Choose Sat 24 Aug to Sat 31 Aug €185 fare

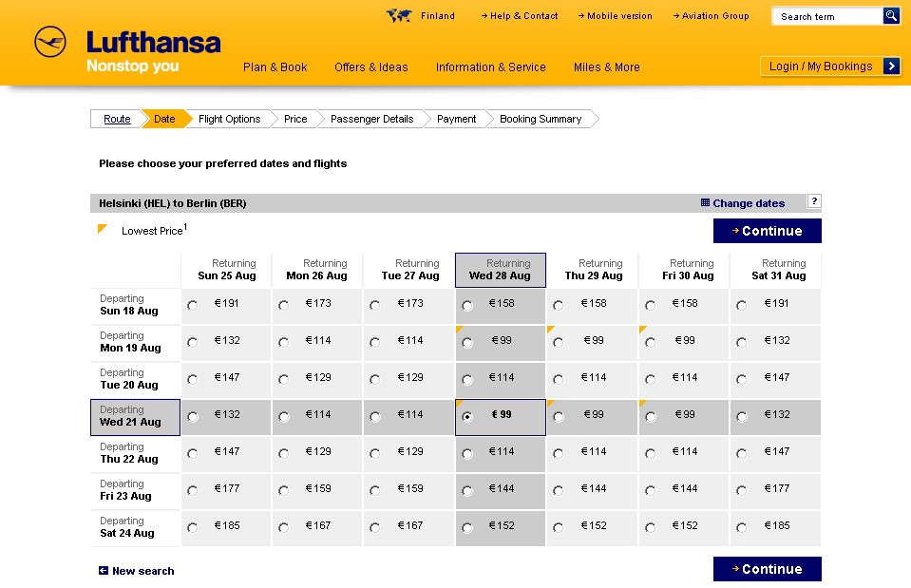[741, 528]
